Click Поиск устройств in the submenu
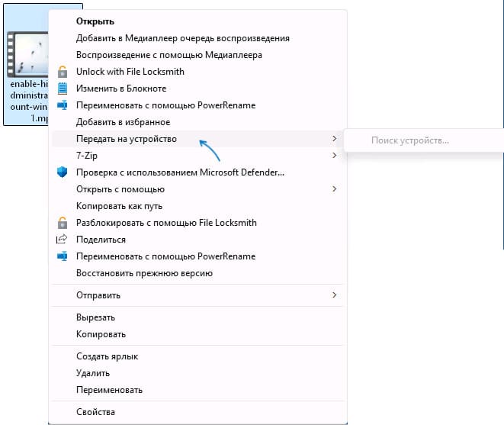504x425 pixels. 410,140
